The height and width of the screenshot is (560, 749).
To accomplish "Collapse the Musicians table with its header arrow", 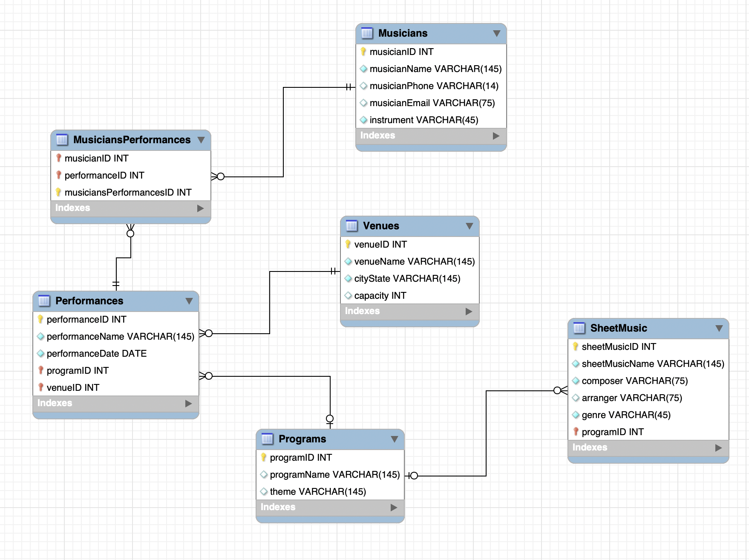I will [x=496, y=33].
